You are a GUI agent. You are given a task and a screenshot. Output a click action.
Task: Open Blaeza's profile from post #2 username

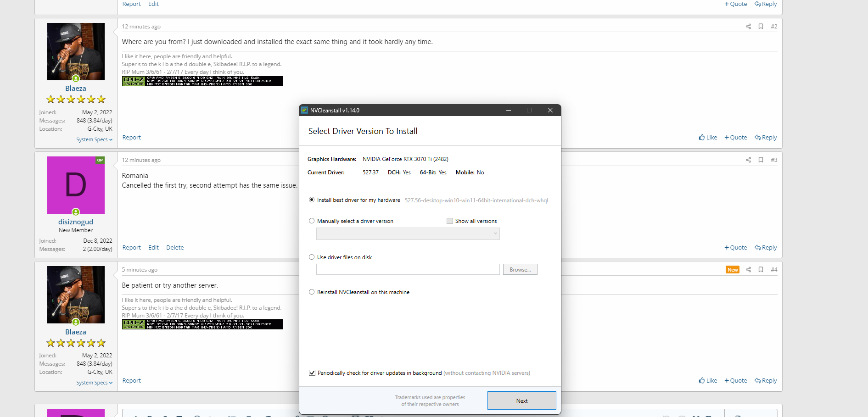[76, 89]
